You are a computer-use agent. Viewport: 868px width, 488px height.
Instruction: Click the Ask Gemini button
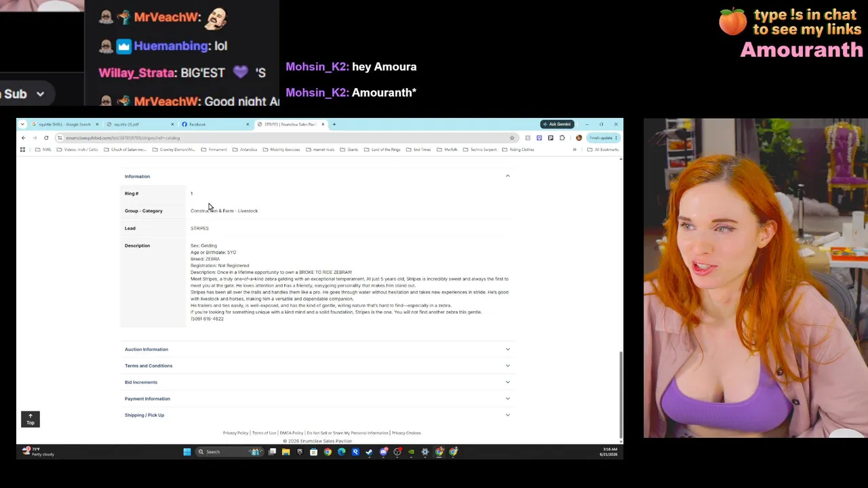[557, 124]
